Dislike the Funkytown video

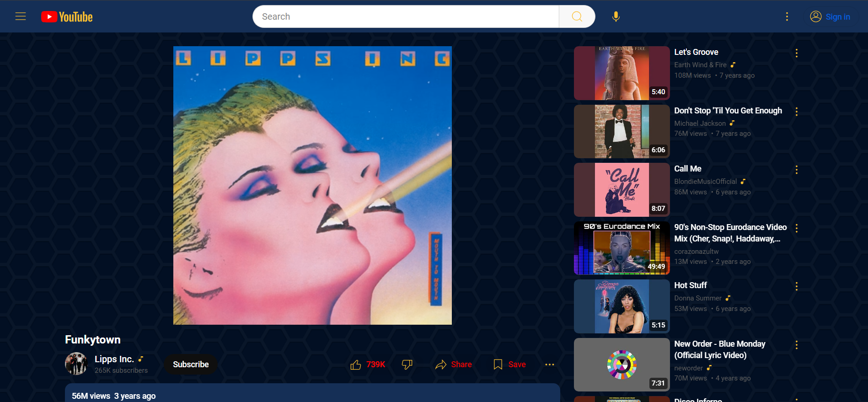click(407, 364)
